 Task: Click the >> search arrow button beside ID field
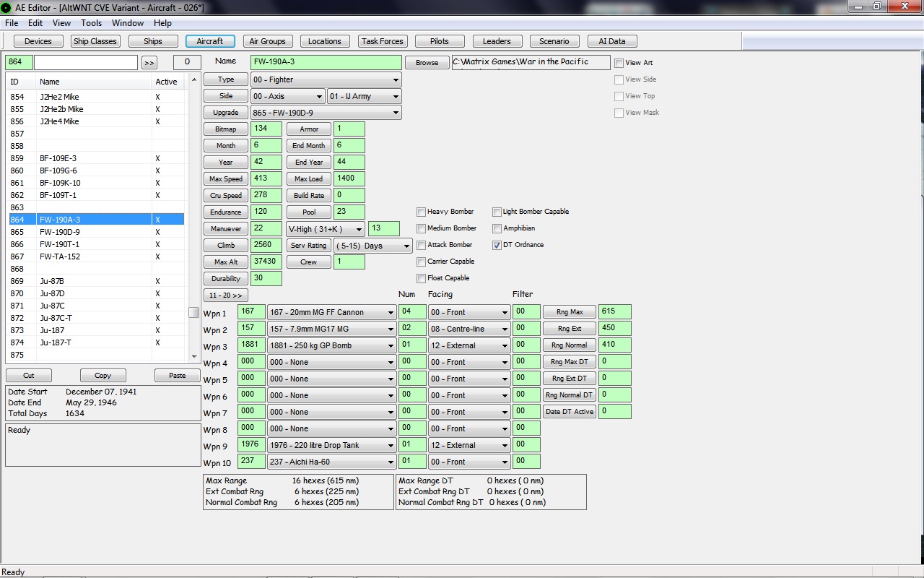[149, 62]
